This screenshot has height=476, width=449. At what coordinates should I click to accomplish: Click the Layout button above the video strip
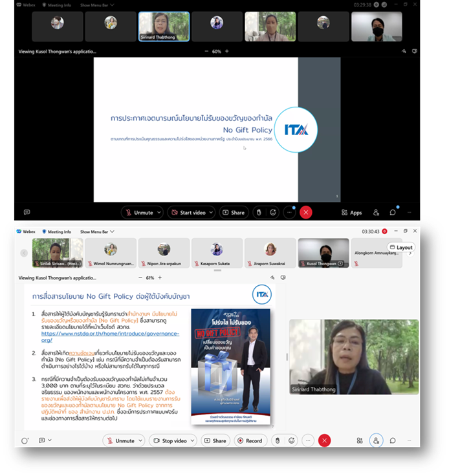click(x=400, y=247)
